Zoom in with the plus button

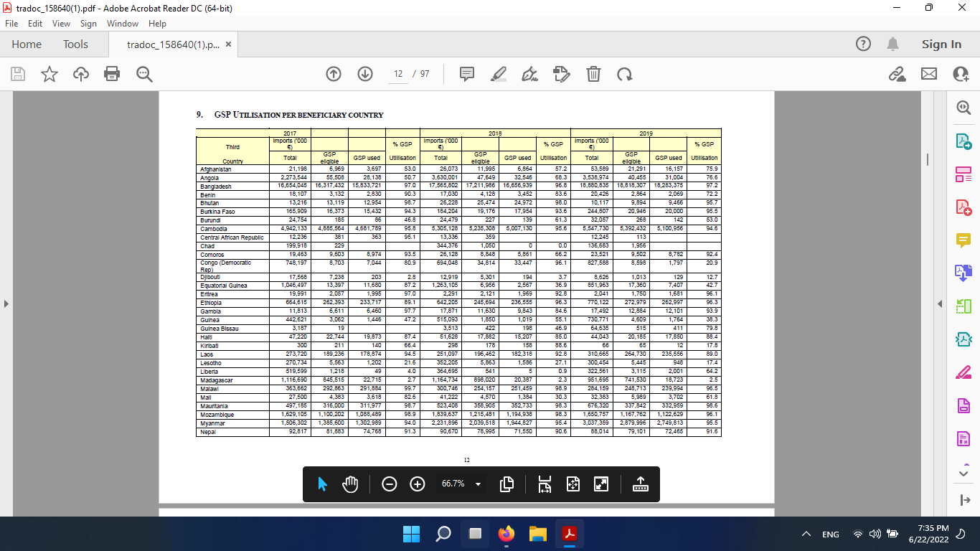click(x=418, y=484)
